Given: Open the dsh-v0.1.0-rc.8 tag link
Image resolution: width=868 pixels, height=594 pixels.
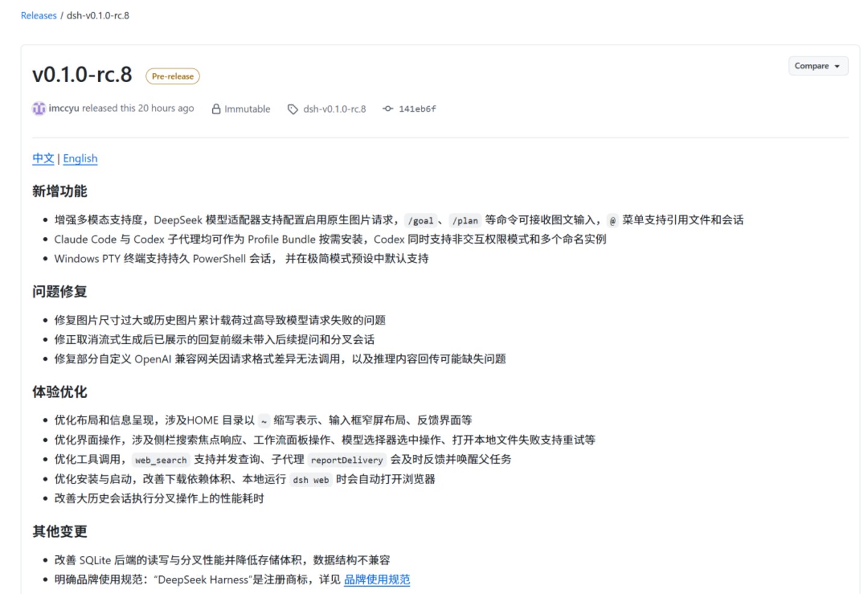Looking at the screenshot, I should [x=335, y=109].
